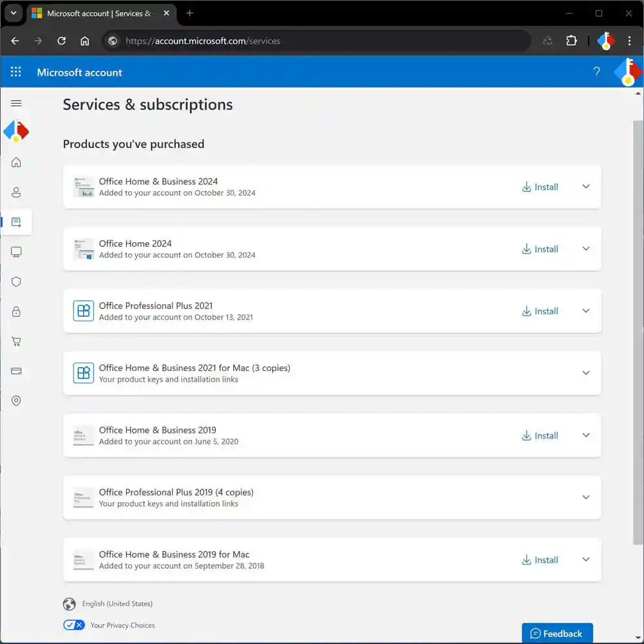The image size is (644, 644).
Task: Install Office Professional Plus 2021
Action: click(x=540, y=311)
